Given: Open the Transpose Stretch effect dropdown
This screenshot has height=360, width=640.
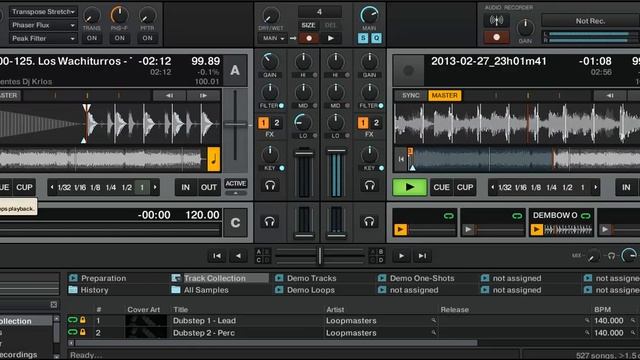Looking at the screenshot, I should [x=43, y=12].
